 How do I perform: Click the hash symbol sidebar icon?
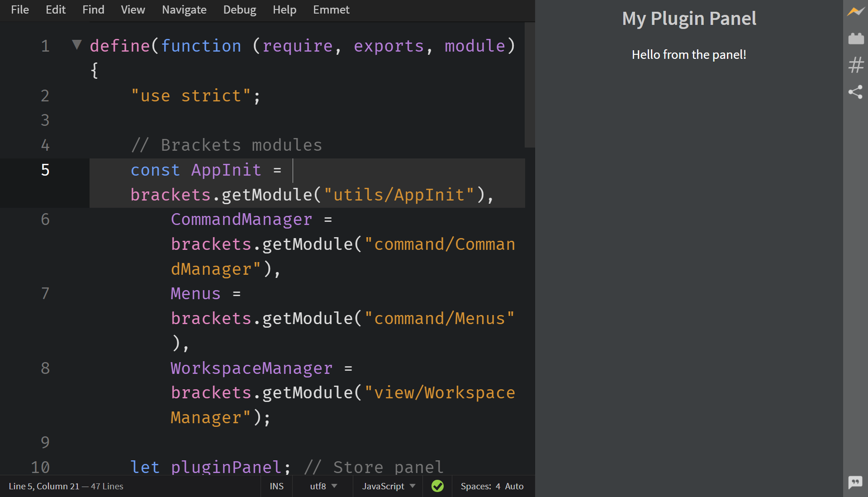pyautogui.click(x=856, y=65)
